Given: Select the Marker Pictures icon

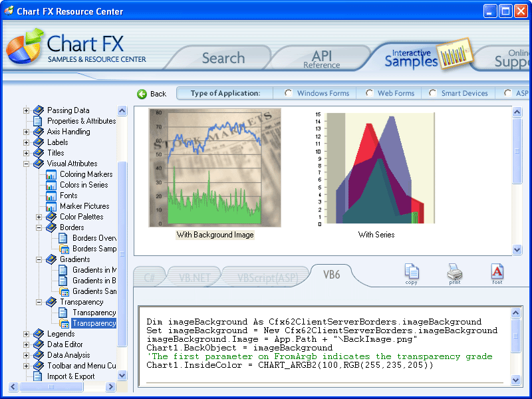Looking at the screenshot, I should (x=52, y=206).
